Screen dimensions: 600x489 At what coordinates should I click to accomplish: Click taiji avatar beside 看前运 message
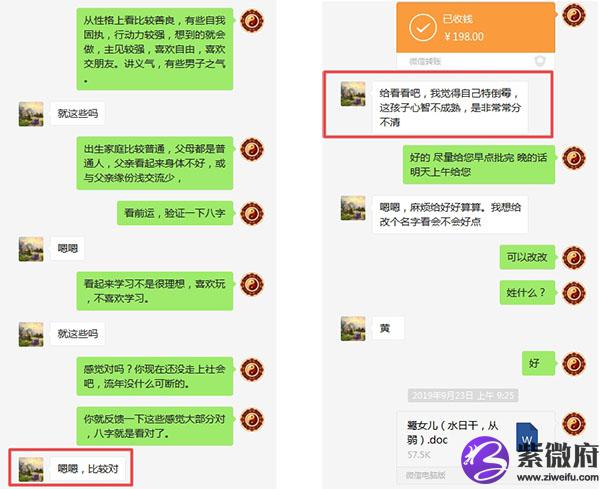[252, 213]
